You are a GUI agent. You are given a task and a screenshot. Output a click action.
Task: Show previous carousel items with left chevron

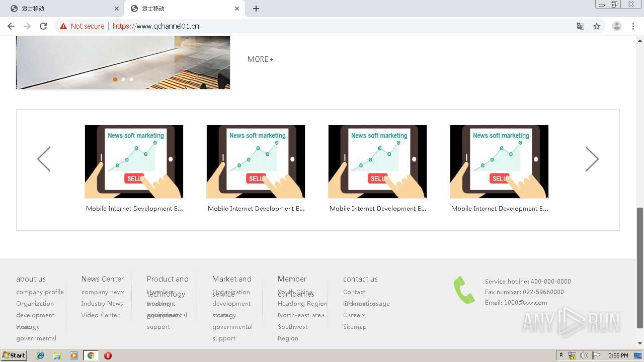44,159
